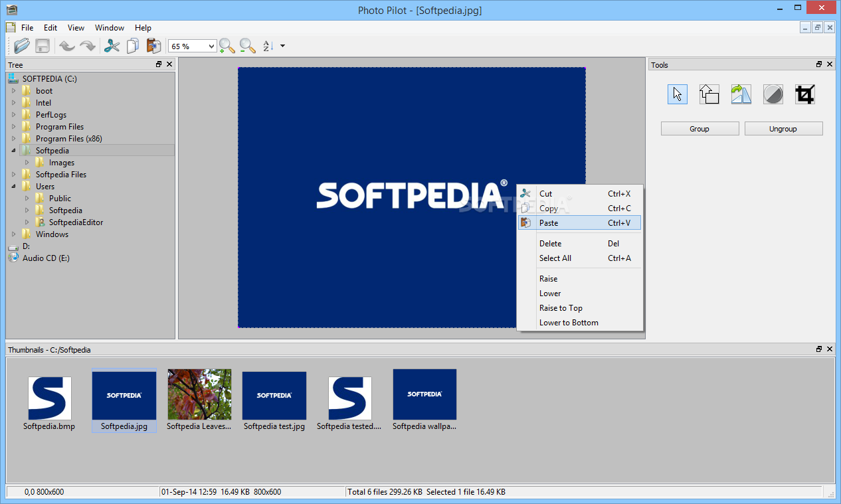
Task: Float the Tree panel with its undock icon
Action: (159, 64)
